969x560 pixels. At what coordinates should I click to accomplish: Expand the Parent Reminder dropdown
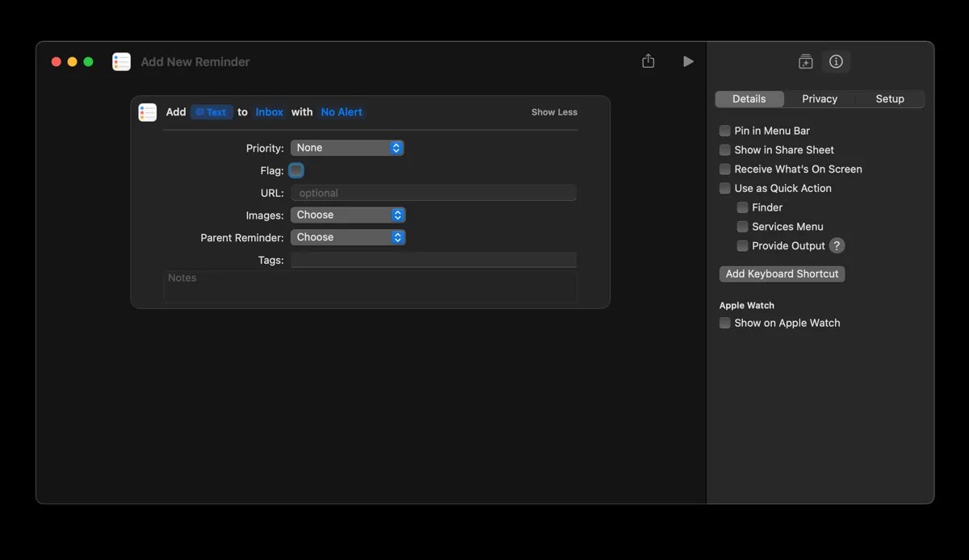[x=348, y=236]
